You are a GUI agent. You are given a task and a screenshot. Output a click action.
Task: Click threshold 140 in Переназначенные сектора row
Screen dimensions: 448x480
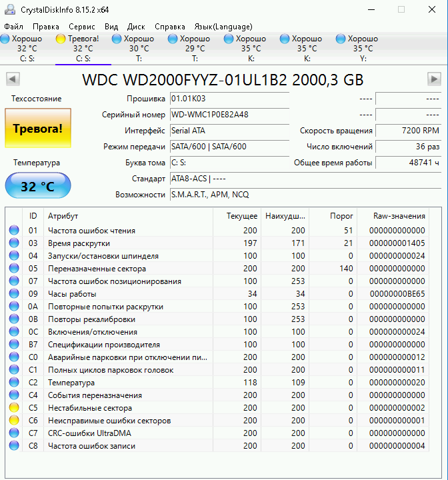346,269
